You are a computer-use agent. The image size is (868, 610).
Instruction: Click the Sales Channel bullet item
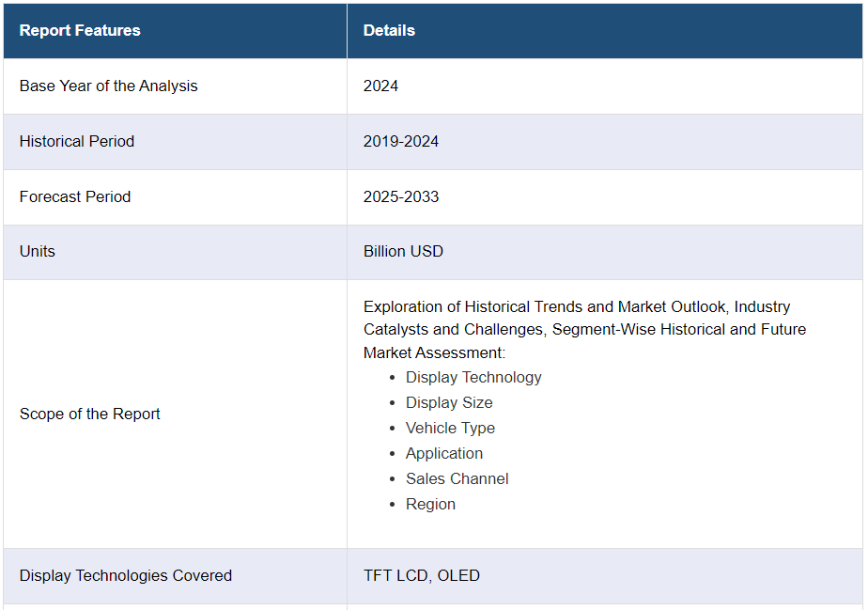457,478
